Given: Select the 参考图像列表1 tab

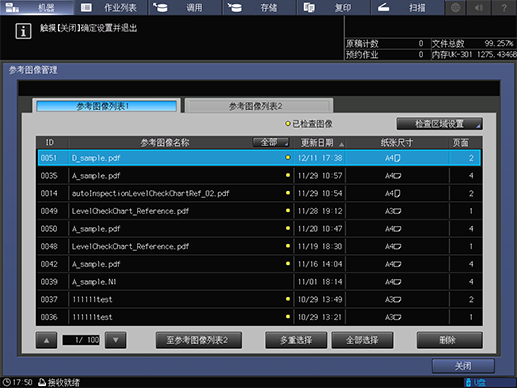Looking at the screenshot, I should click(106, 106).
